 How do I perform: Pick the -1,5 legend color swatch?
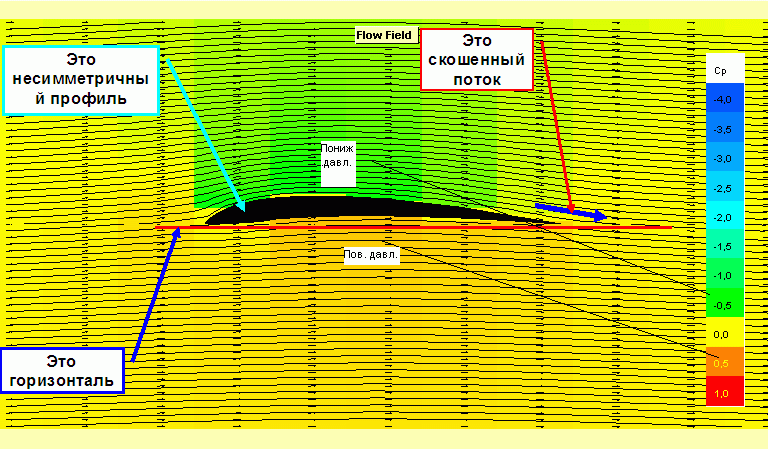(720, 245)
